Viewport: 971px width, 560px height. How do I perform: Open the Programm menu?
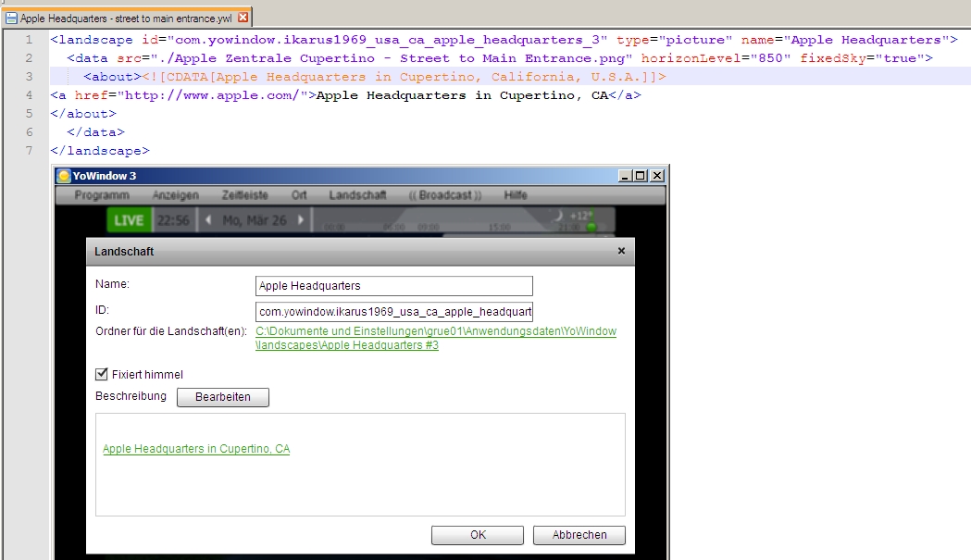point(102,195)
